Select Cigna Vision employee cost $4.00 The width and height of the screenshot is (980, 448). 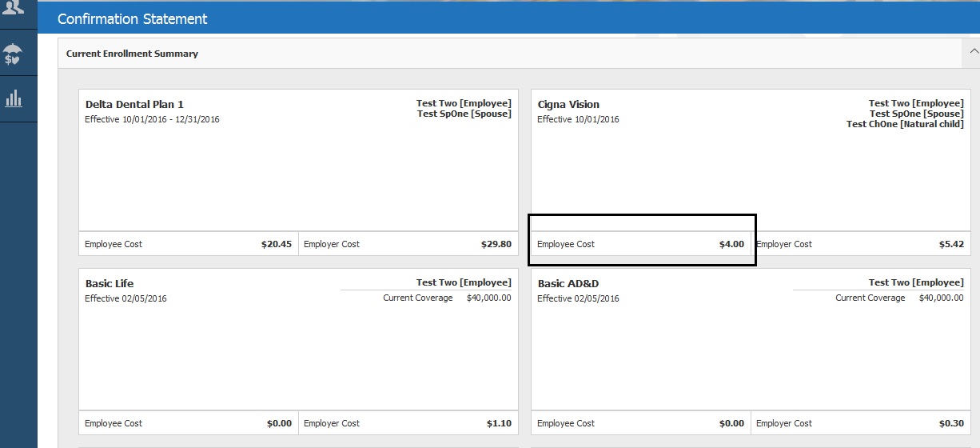tap(731, 244)
